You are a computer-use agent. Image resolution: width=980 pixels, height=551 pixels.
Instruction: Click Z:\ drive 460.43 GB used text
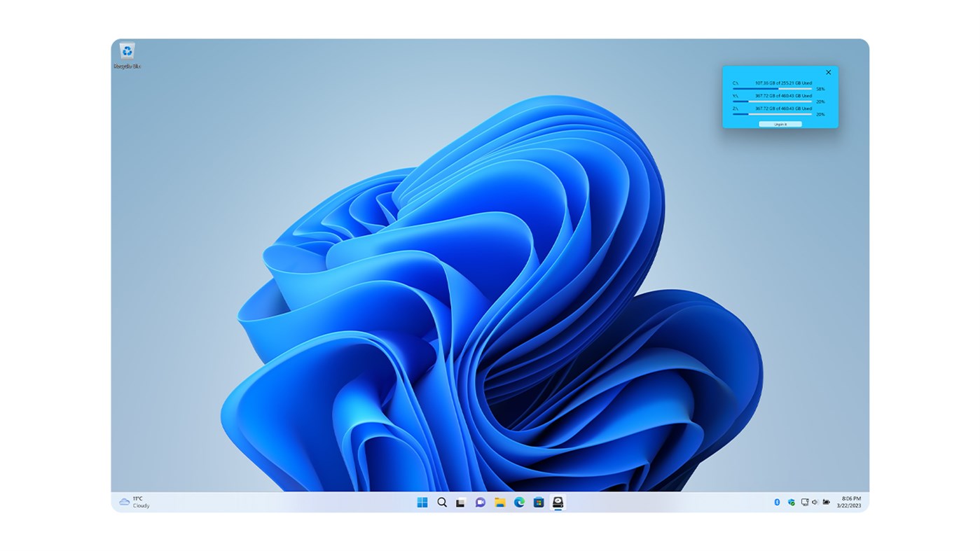[x=784, y=109]
